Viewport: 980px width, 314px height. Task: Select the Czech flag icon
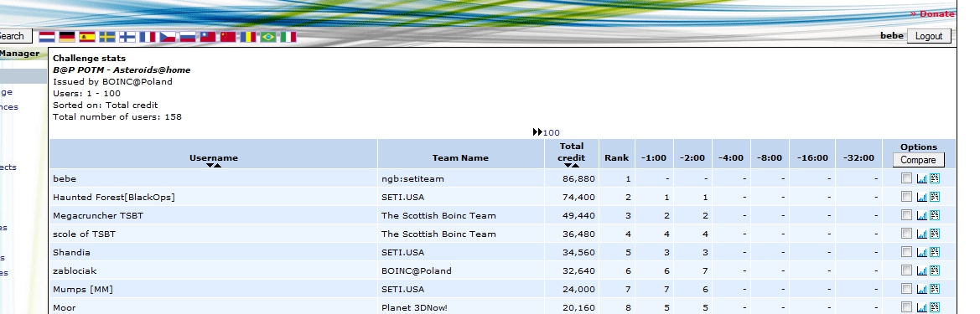click(x=168, y=37)
